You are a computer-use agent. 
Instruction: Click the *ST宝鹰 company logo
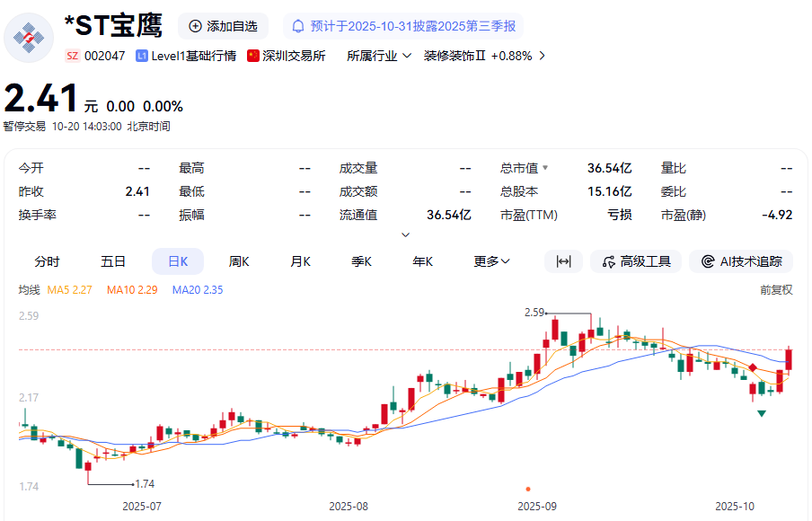click(29, 38)
